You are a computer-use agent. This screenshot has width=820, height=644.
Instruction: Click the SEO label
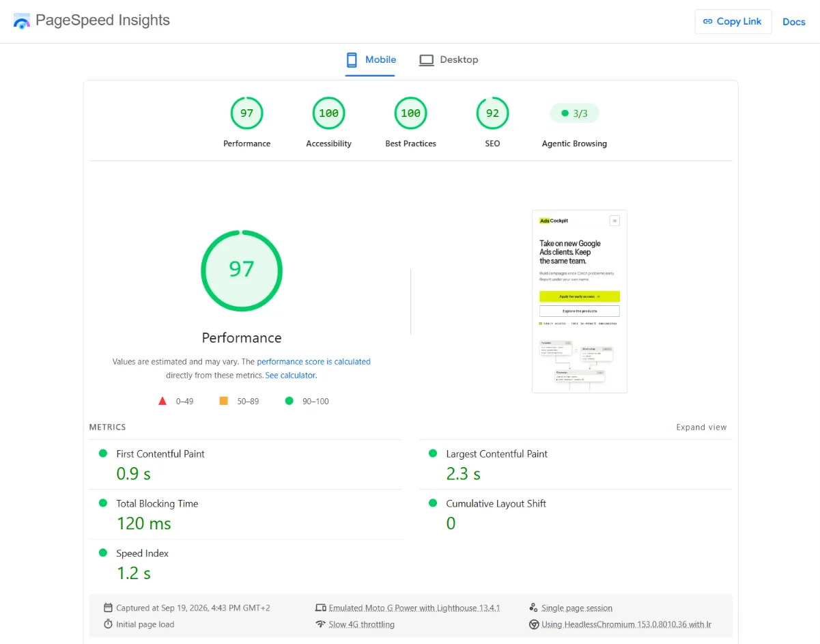coord(492,143)
